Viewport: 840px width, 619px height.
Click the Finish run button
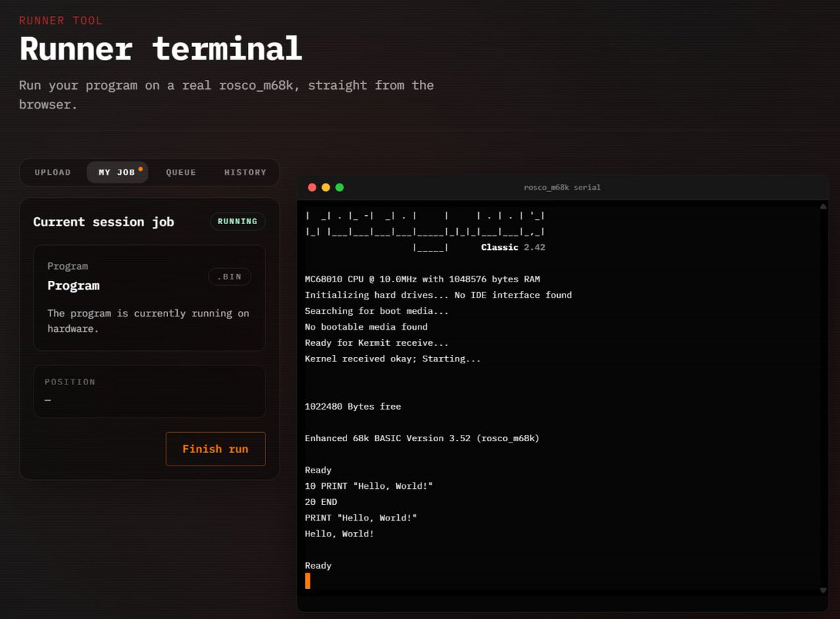point(216,449)
